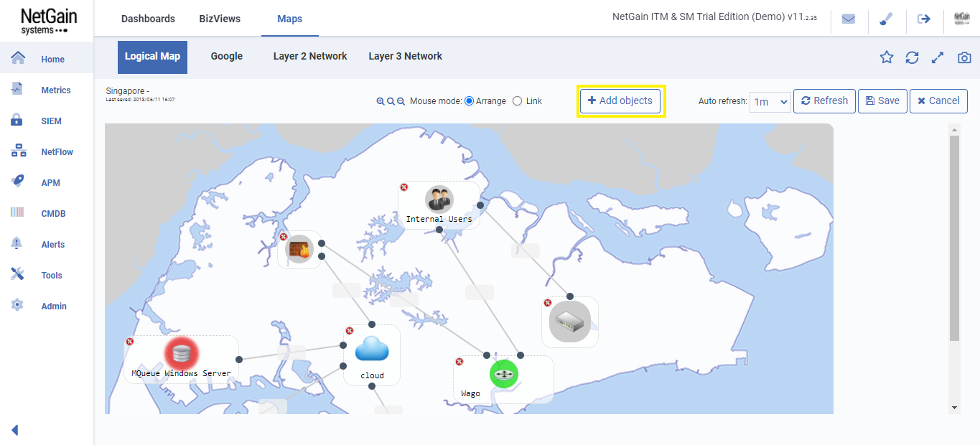Click the zoom out magnifier icon

pyautogui.click(x=401, y=101)
